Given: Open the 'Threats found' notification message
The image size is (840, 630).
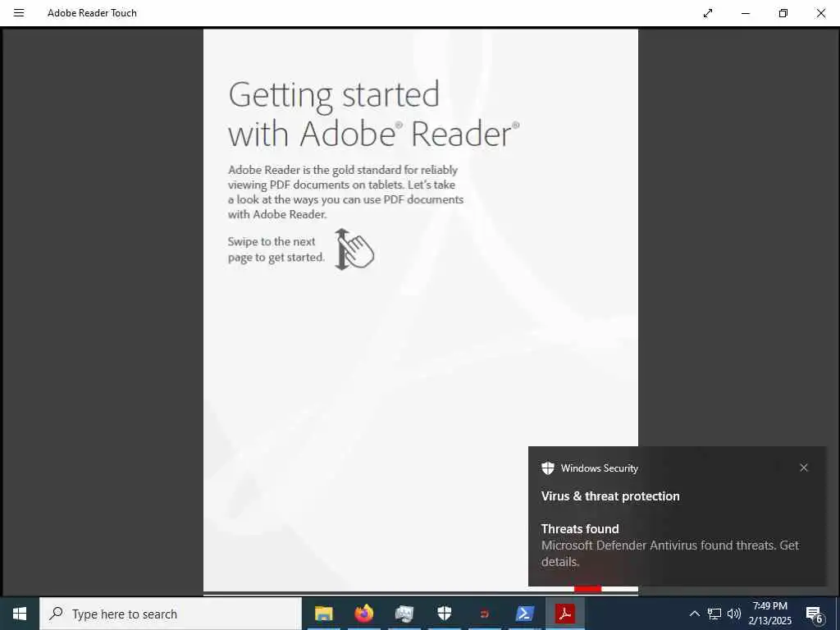Looking at the screenshot, I should 580,529.
